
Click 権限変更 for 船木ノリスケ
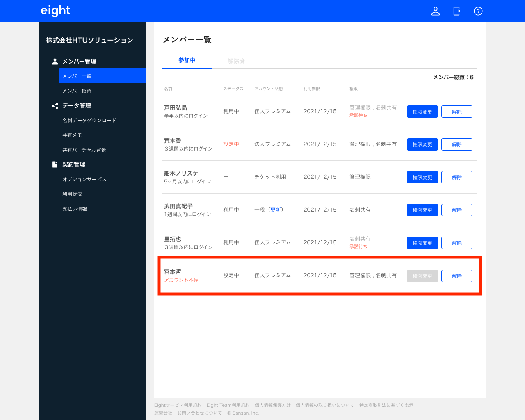(422, 177)
